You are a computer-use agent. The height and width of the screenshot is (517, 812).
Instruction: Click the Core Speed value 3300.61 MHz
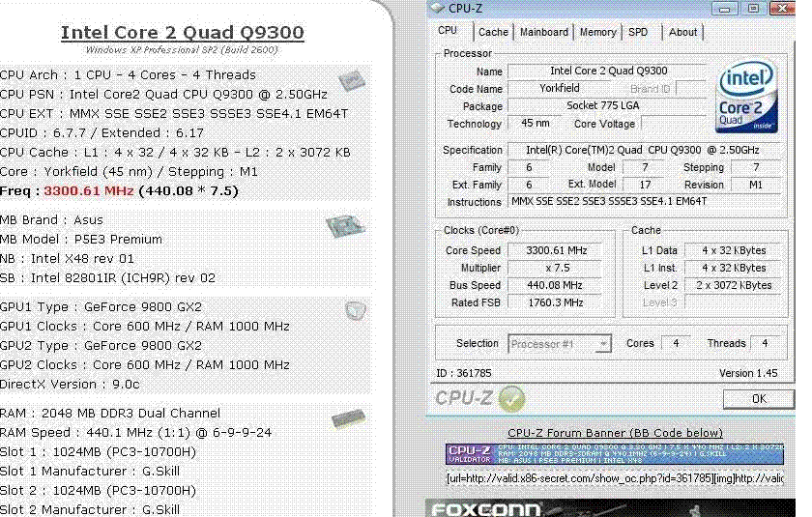pyautogui.click(x=555, y=250)
